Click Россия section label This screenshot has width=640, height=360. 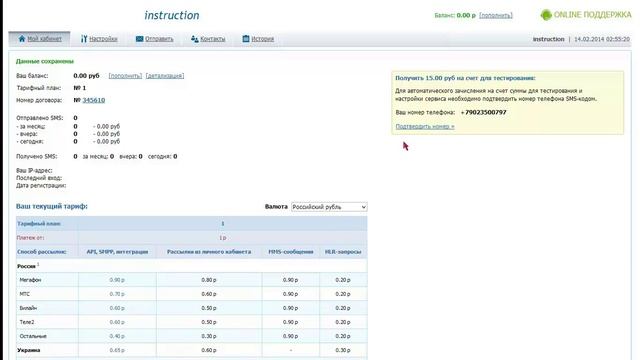[x=27, y=266]
